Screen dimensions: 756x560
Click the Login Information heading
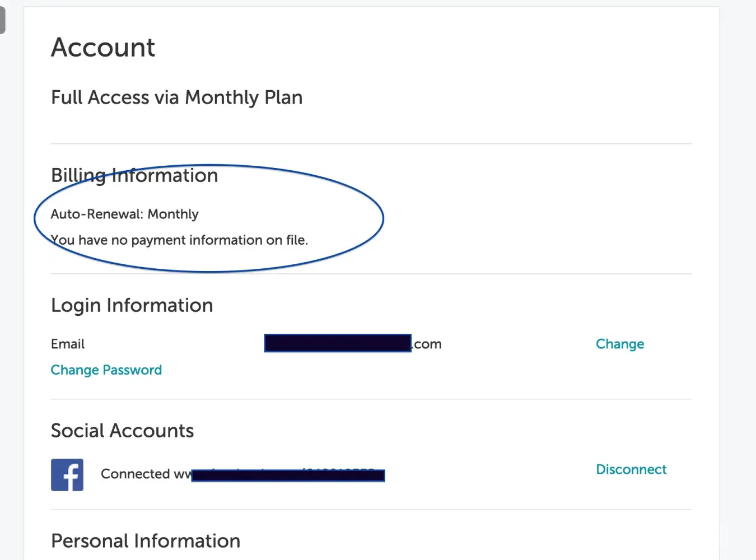pos(132,305)
